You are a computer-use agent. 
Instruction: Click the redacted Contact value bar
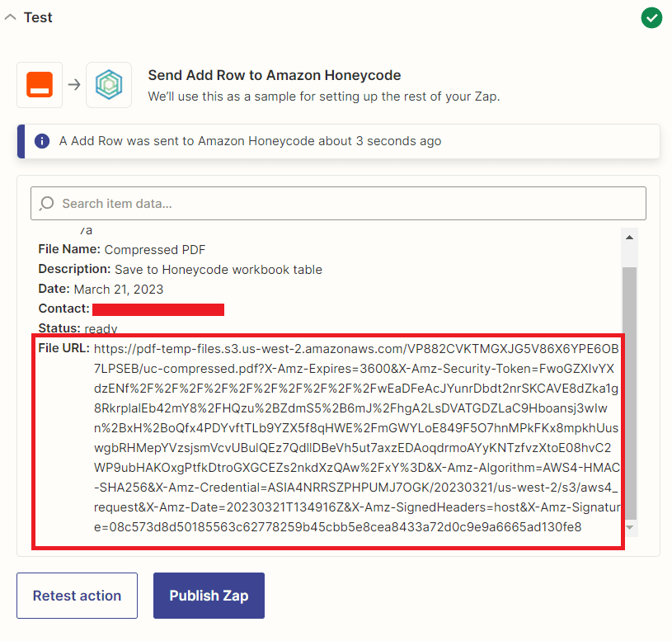coord(158,309)
